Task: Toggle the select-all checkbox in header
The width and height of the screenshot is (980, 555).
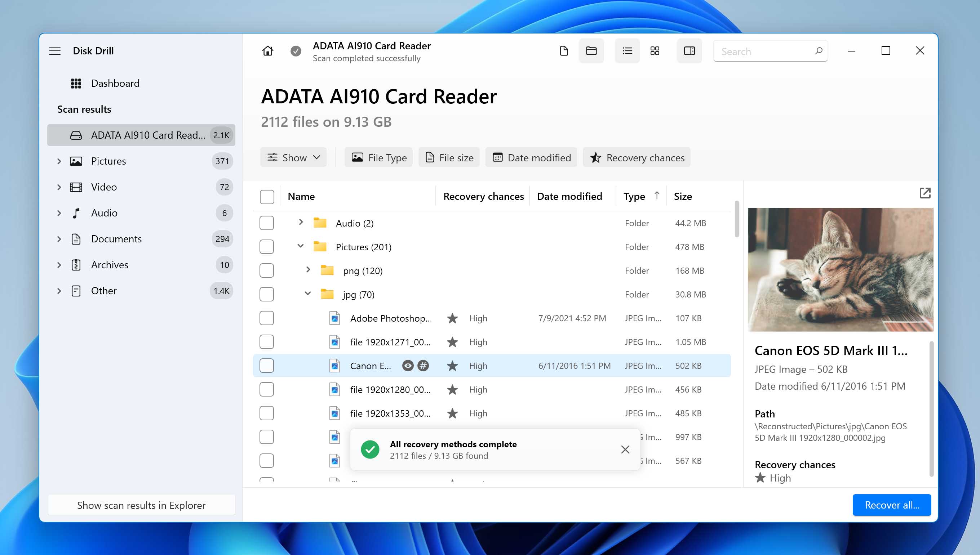Action: click(x=267, y=197)
